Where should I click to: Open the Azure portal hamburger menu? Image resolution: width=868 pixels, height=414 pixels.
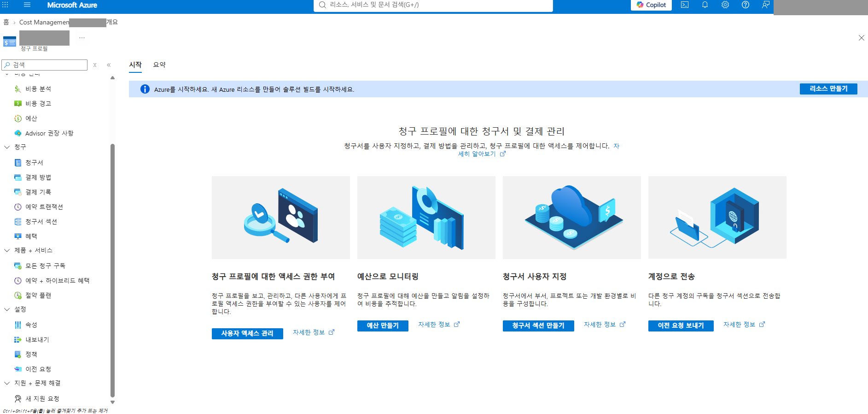coord(27,5)
